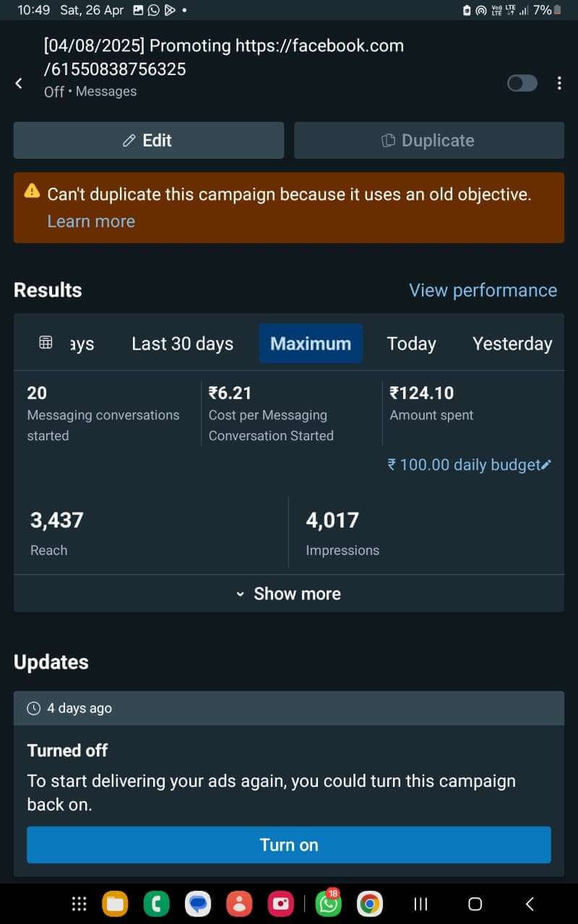Open the yellow Files app in the dock
Viewport: 578px width, 924px height.
click(115, 904)
